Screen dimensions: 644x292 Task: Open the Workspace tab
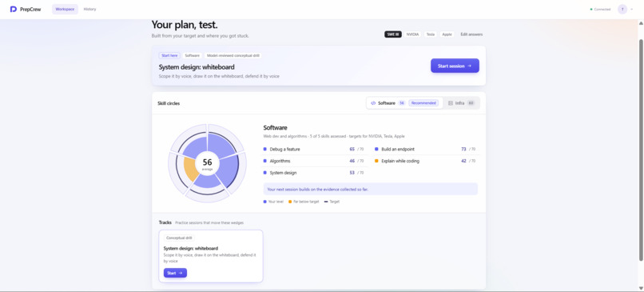tap(65, 9)
